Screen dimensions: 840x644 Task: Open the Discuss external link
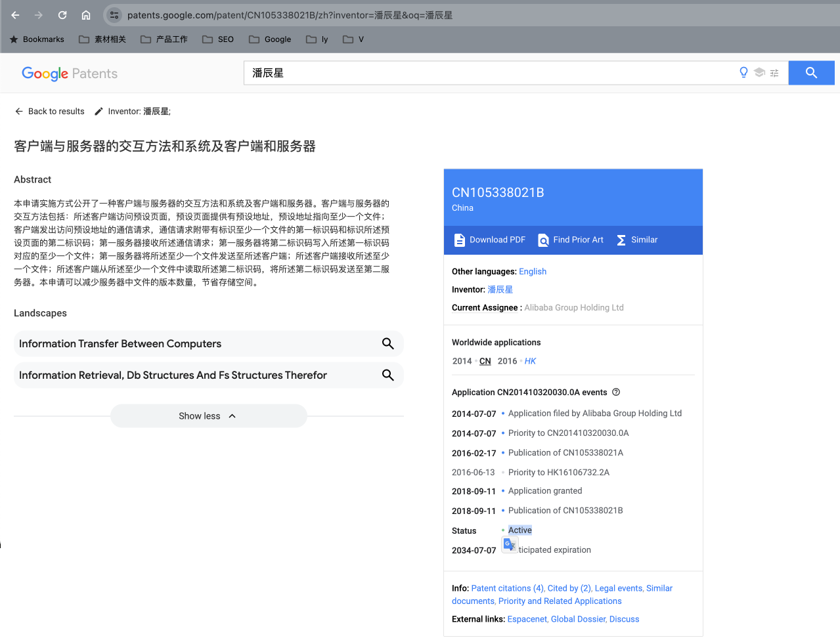click(x=625, y=620)
